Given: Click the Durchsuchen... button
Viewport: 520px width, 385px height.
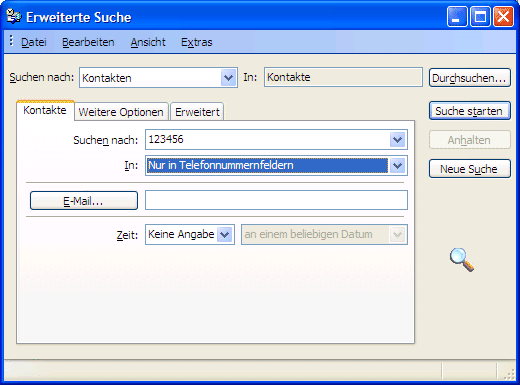Looking at the screenshot, I should 470,78.
